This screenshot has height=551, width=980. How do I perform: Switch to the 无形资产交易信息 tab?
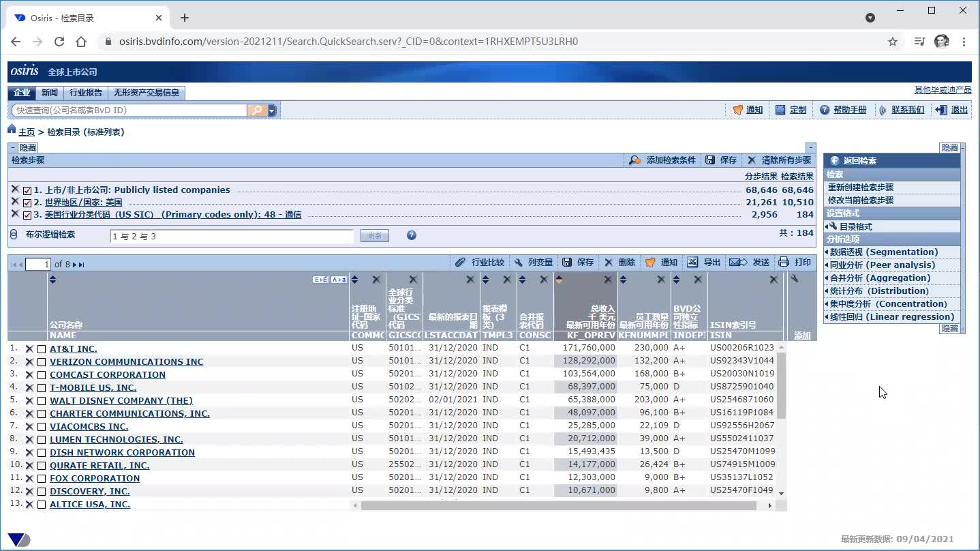click(147, 93)
